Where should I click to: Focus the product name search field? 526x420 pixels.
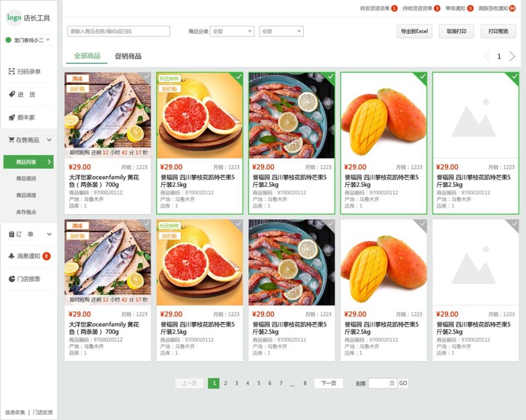coord(119,31)
